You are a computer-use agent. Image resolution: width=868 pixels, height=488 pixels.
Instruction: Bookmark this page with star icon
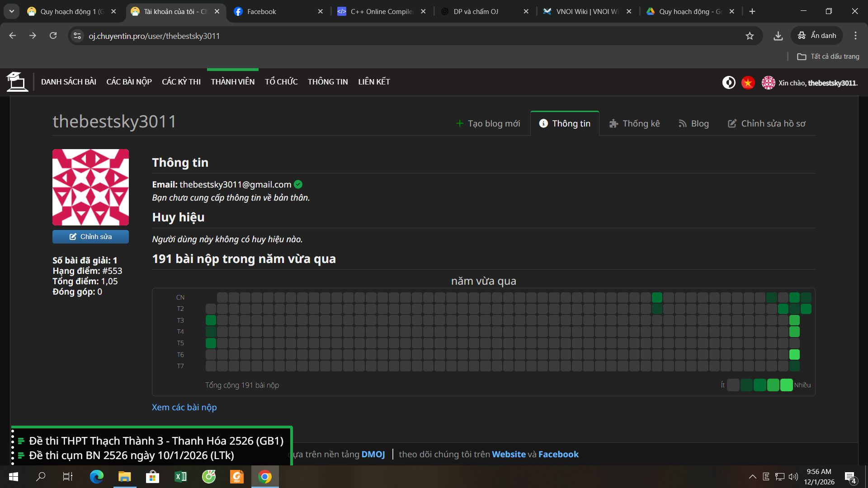tap(750, 36)
